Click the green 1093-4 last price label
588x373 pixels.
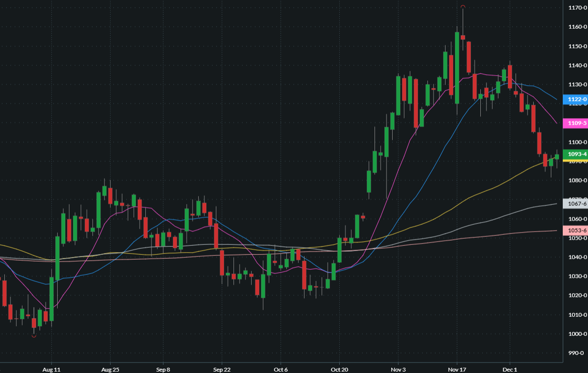[575, 154]
